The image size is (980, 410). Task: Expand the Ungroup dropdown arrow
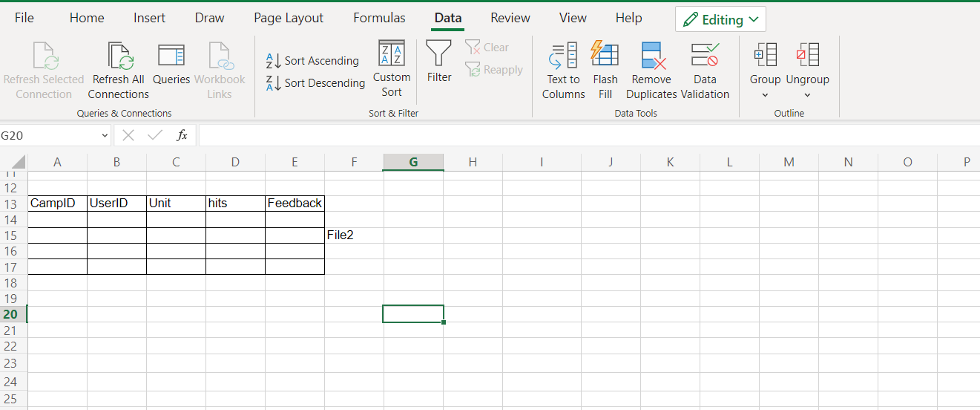808,95
